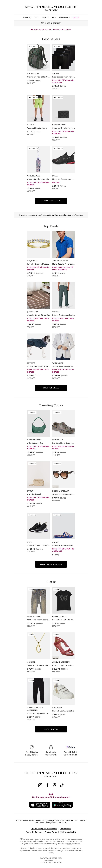Follow the shopping preferences link

[x=73, y=215]
